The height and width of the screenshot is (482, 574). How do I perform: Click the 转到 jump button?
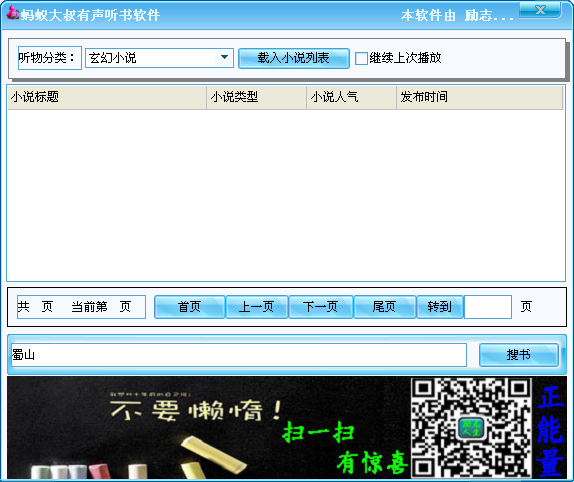coord(440,307)
